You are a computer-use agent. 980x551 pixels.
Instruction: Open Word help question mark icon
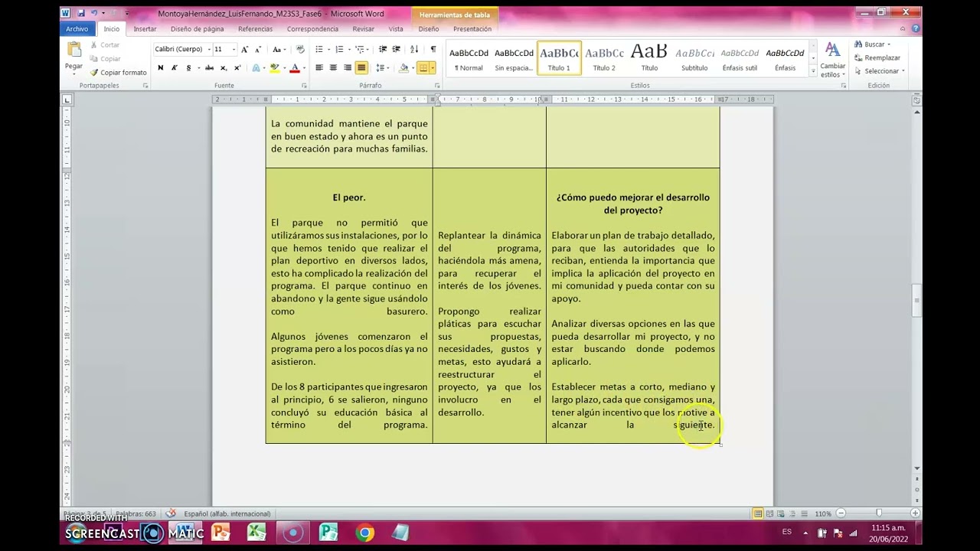916,28
